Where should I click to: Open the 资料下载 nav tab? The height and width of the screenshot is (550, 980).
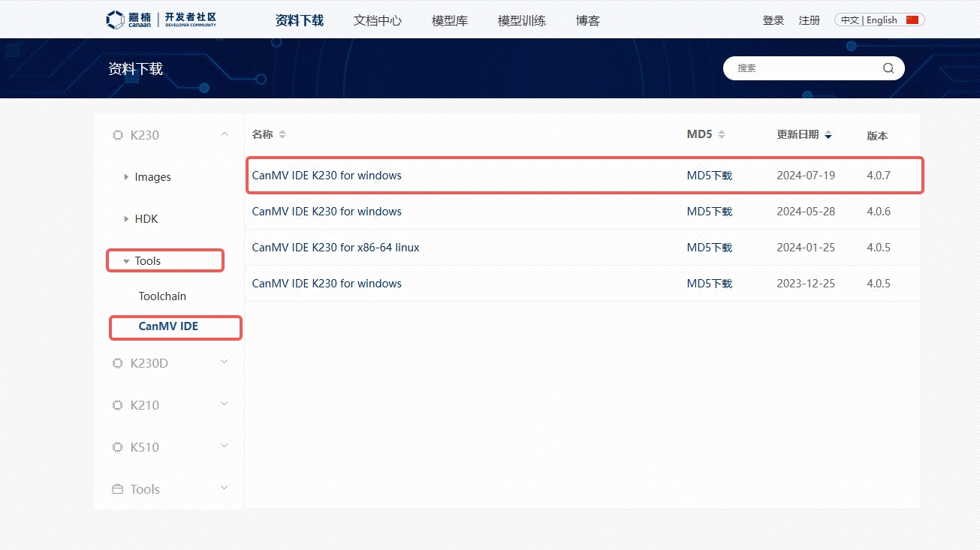point(300,20)
